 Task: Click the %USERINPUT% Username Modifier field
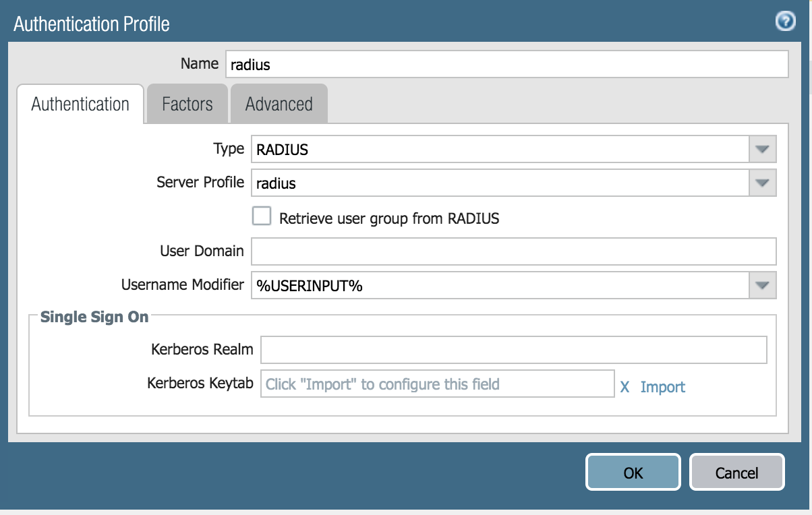tap(499, 285)
